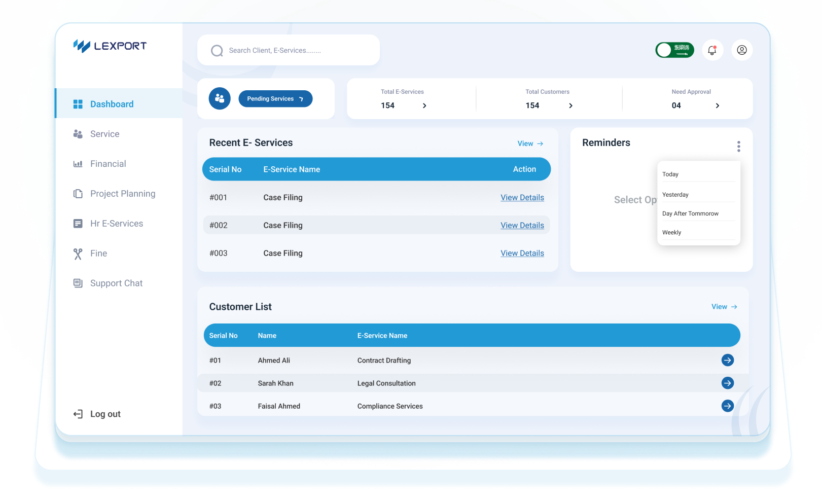Screen dimensions: 822x504
Task: Click View Details for serial #002
Action: pos(522,226)
